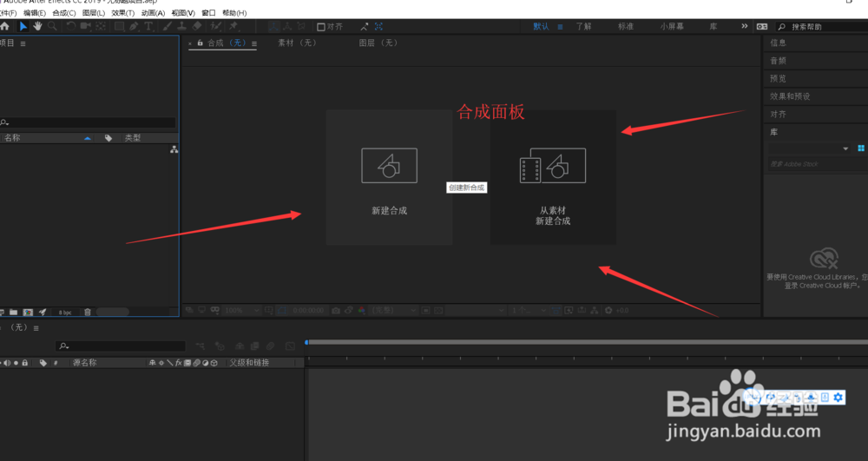Click the library grid view icon

(x=861, y=148)
